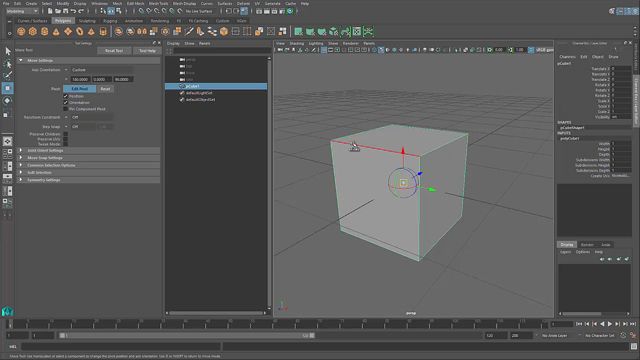Viewport: 640px width, 360px height.
Task: Click the Tool Help button
Action: pyautogui.click(x=147, y=51)
